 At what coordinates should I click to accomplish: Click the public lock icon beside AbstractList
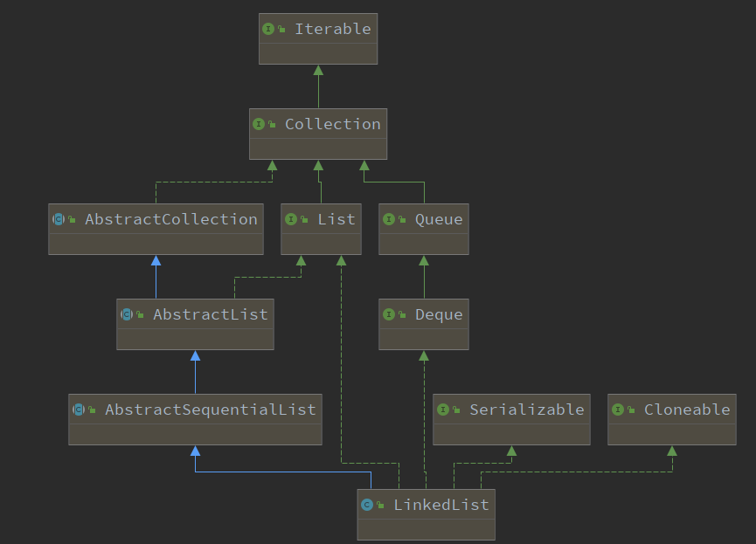(x=140, y=315)
